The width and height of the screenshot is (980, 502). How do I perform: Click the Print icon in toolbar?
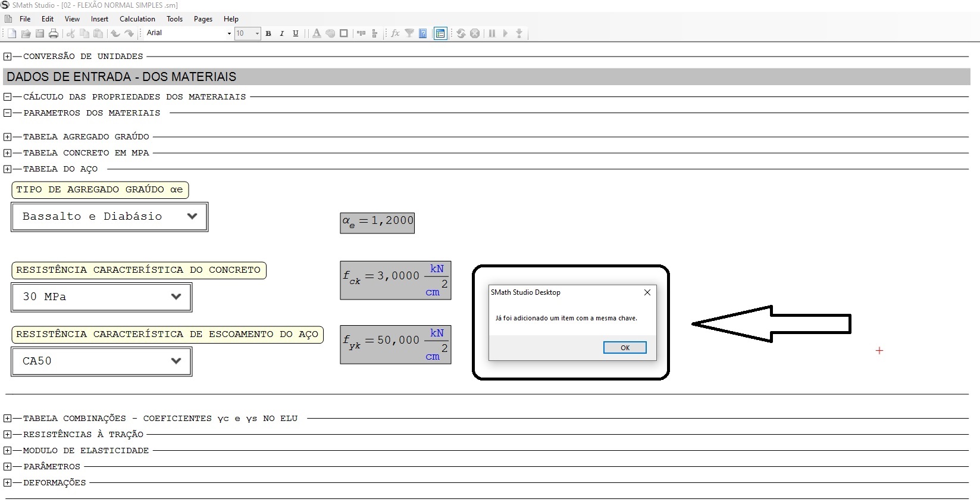(54, 33)
